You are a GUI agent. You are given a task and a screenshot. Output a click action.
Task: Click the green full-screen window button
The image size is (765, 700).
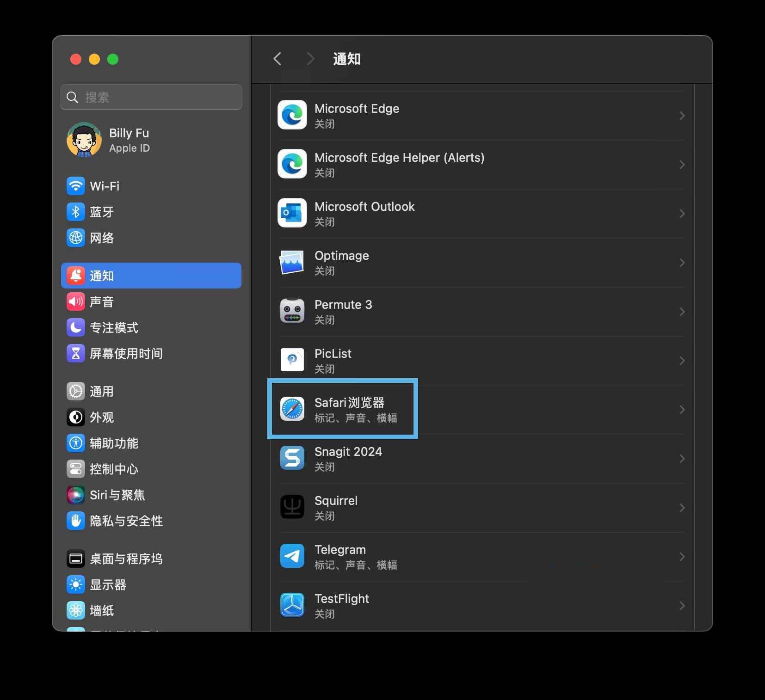pos(113,59)
